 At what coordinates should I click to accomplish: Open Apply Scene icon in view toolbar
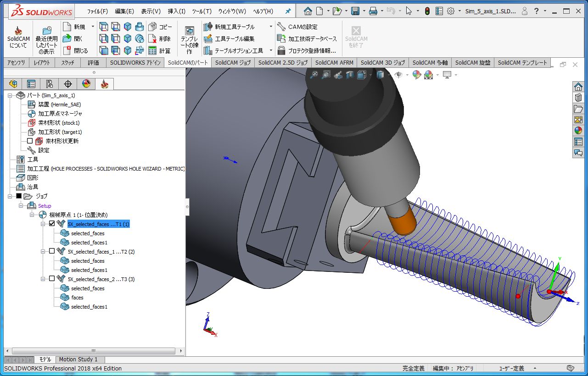(x=429, y=74)
